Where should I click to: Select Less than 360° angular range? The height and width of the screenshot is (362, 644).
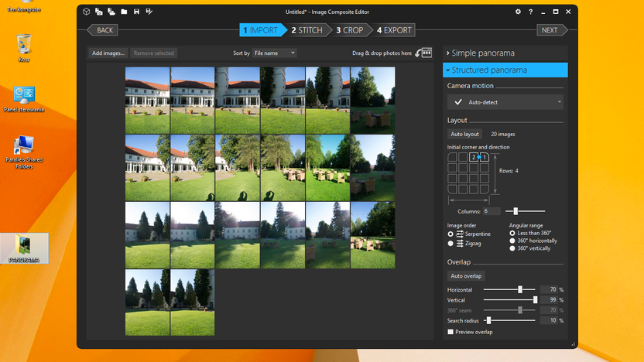[512, 233]
